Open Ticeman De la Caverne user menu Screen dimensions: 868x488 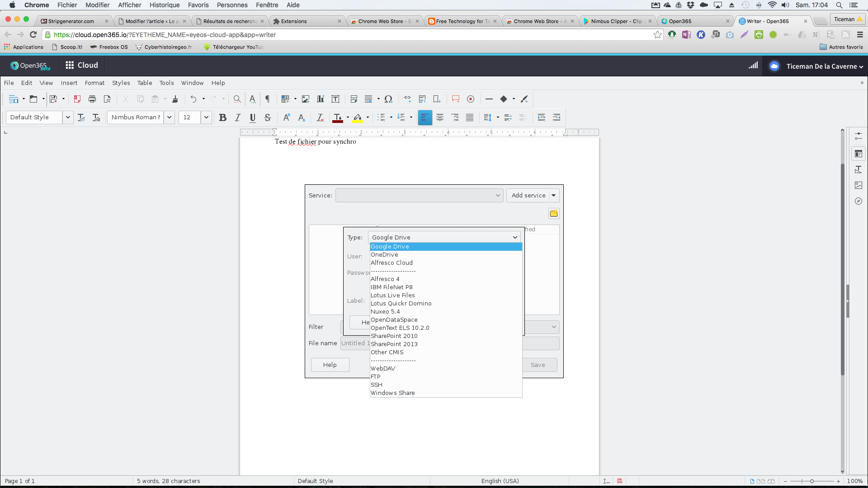[x=825, y=66]
